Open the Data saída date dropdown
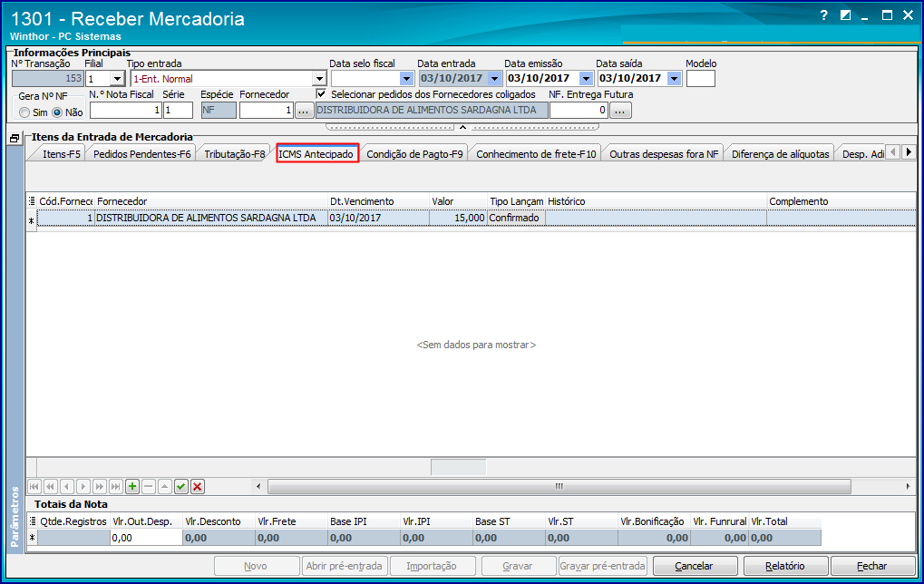The height and width of the screenshot is (584, 924). click(674, 78)
